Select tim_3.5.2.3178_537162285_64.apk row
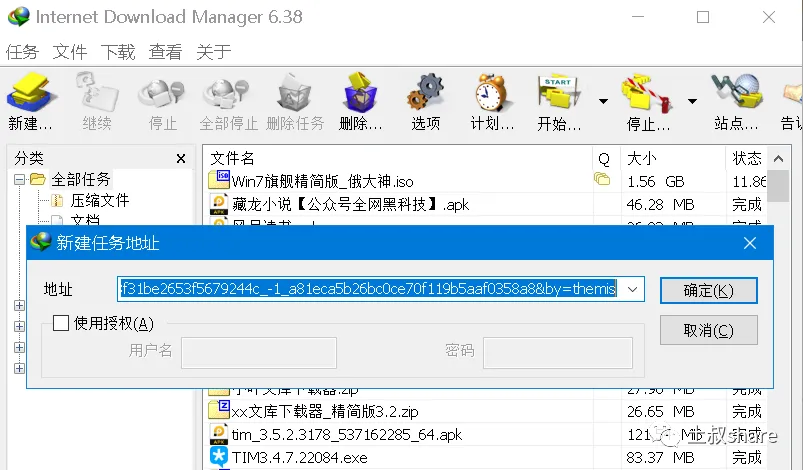 (x=487, y=434)
